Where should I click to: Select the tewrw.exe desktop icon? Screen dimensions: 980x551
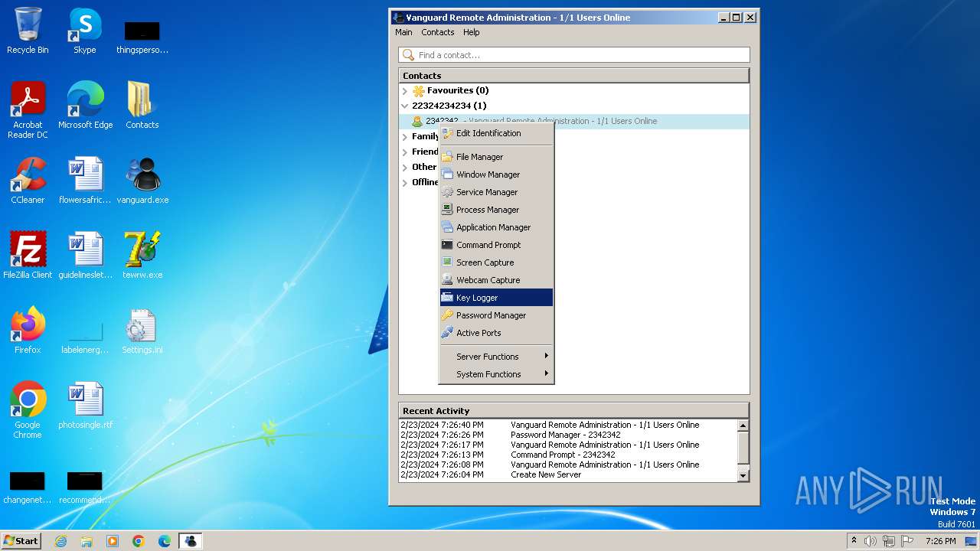142,256
